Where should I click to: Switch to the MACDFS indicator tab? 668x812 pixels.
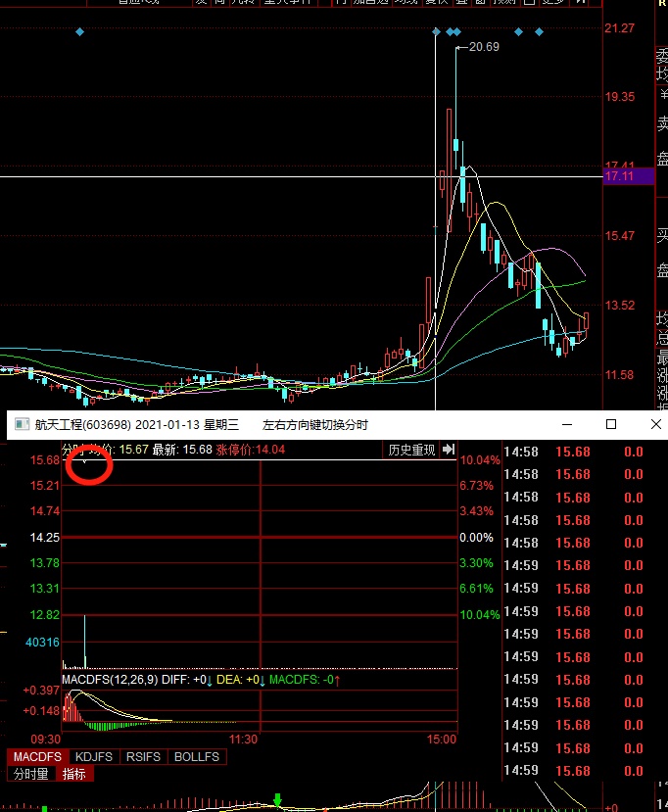click(37, 756)
